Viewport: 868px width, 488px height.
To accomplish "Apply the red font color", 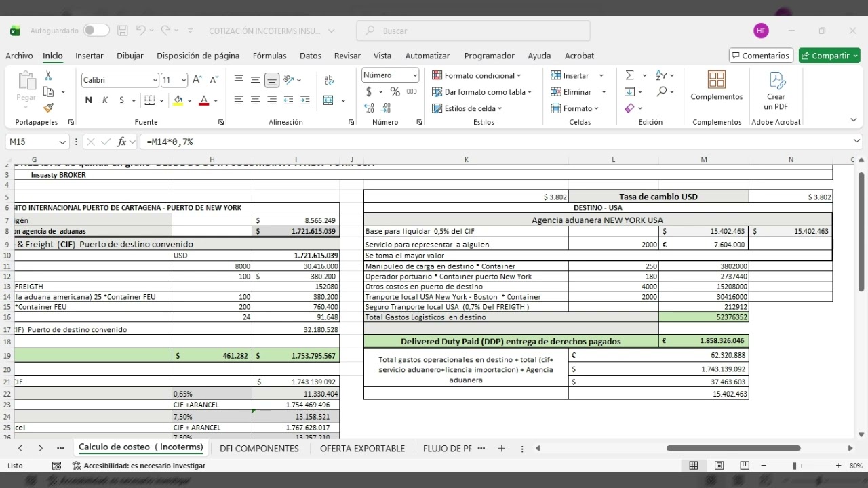I will (x=203, y=100).
